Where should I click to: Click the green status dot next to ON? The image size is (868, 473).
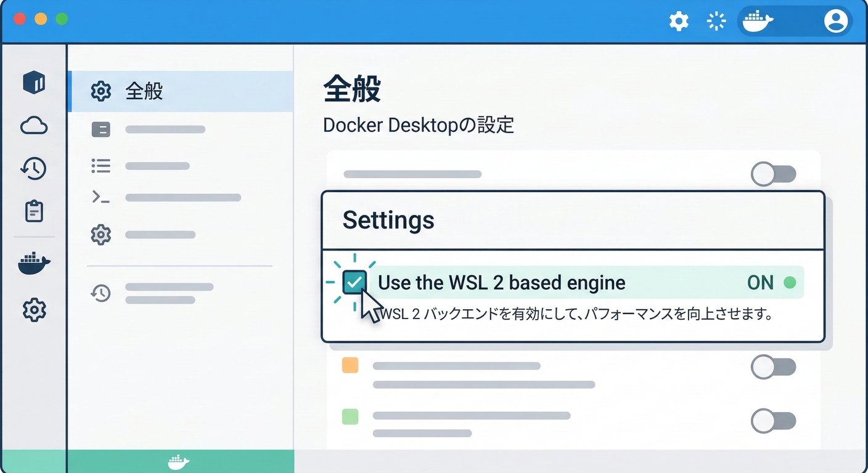tap(792, 281)
